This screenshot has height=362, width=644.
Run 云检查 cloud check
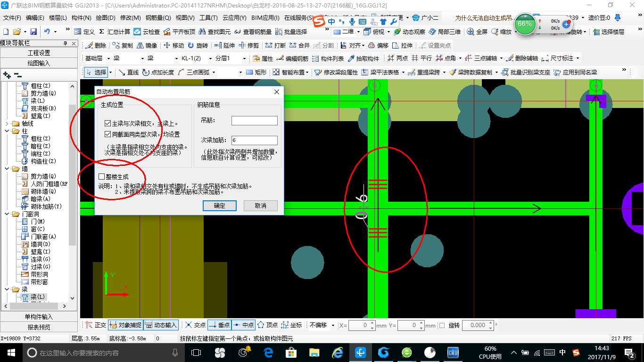[x=147, y=32]
